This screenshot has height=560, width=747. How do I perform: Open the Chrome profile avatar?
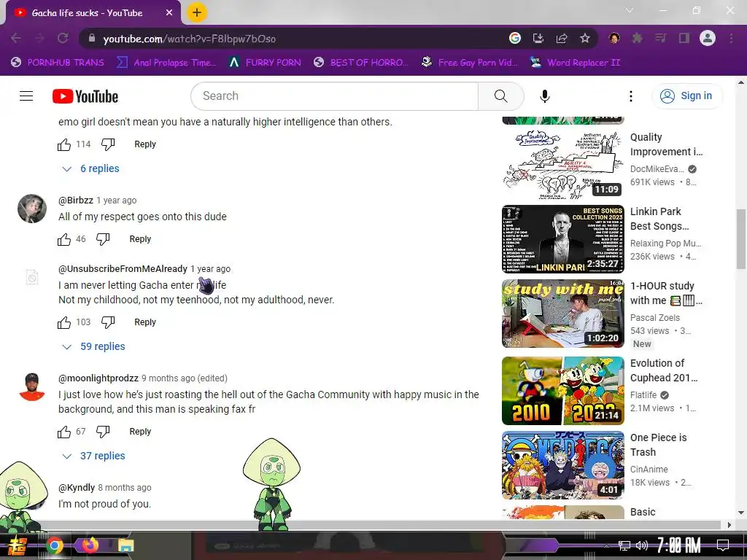pos(708,38)
